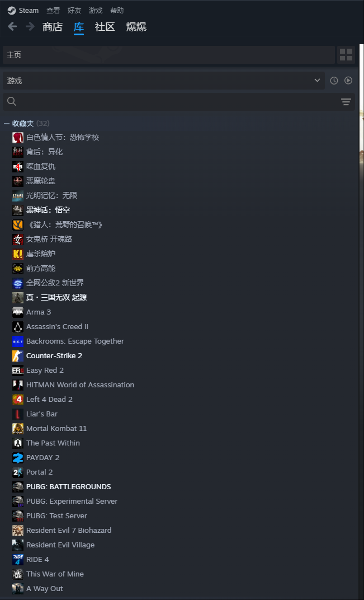364x600 pixels.
Task: Open advanced filter options icon
Action: coord(346,101)
